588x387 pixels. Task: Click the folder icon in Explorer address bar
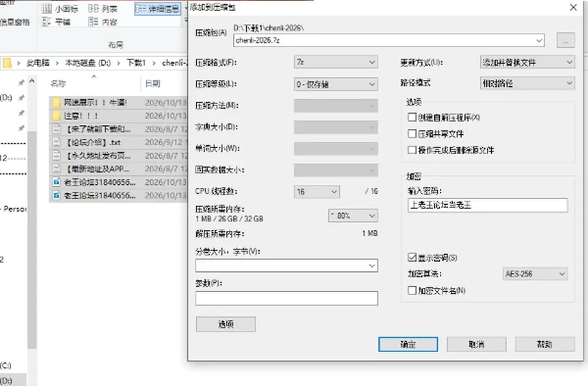tap(7, 63)
